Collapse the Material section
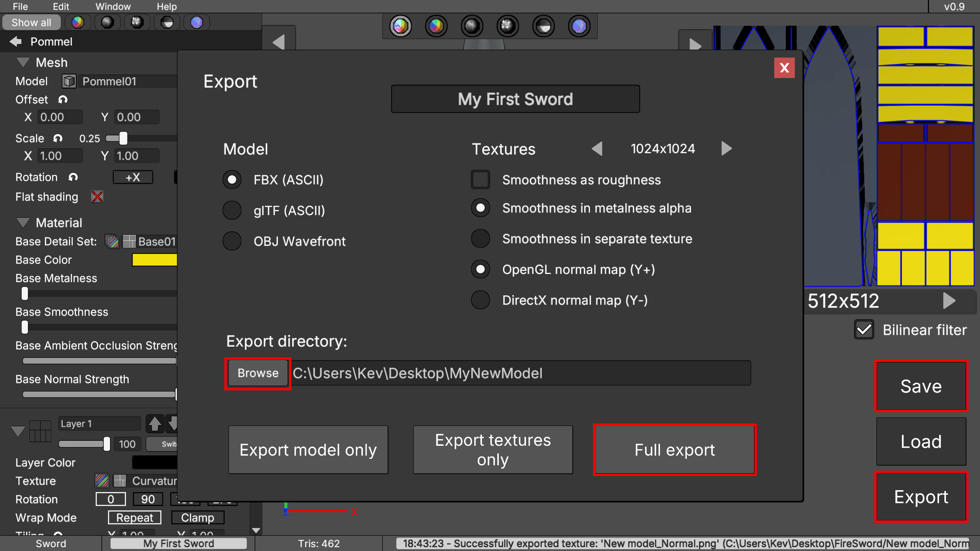This screenshot has width=980, height=551. pyautogui.click(x=23, y=222)
